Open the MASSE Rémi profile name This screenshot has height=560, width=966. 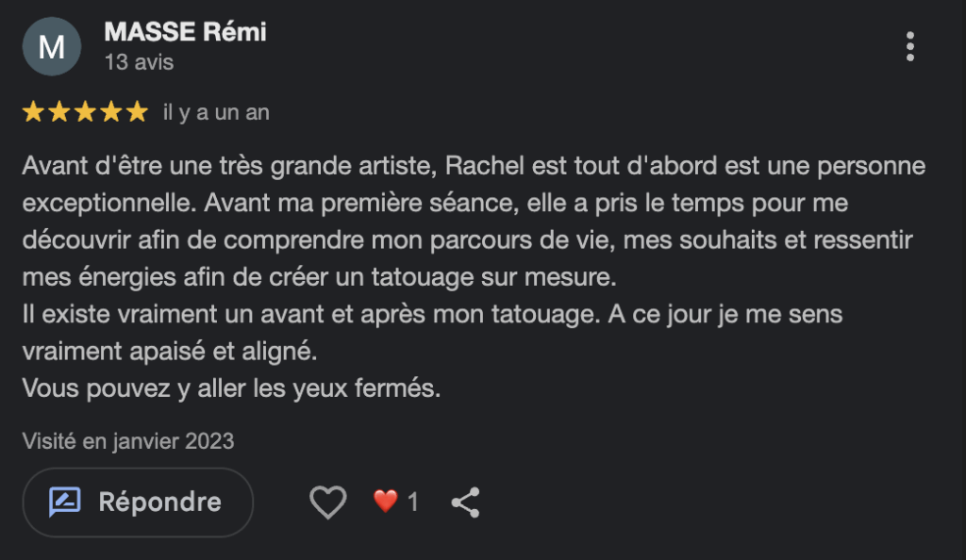click(185, 32)
